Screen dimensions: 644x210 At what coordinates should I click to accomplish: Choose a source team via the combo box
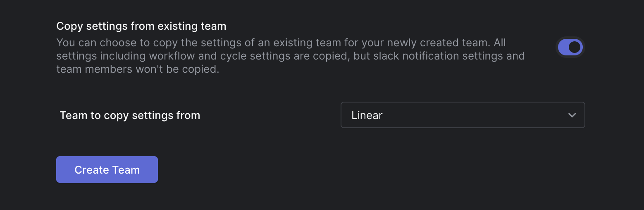(463, 115)
